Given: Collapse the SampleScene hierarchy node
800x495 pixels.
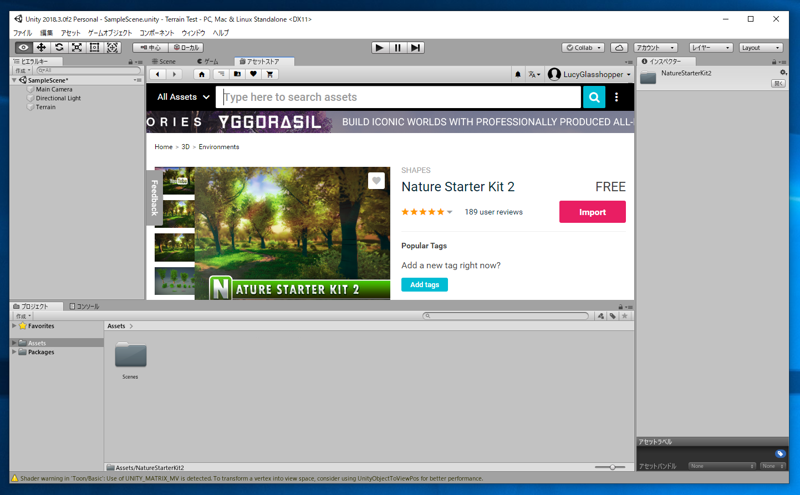Looking at the screenshot, I should coord(14,80).
